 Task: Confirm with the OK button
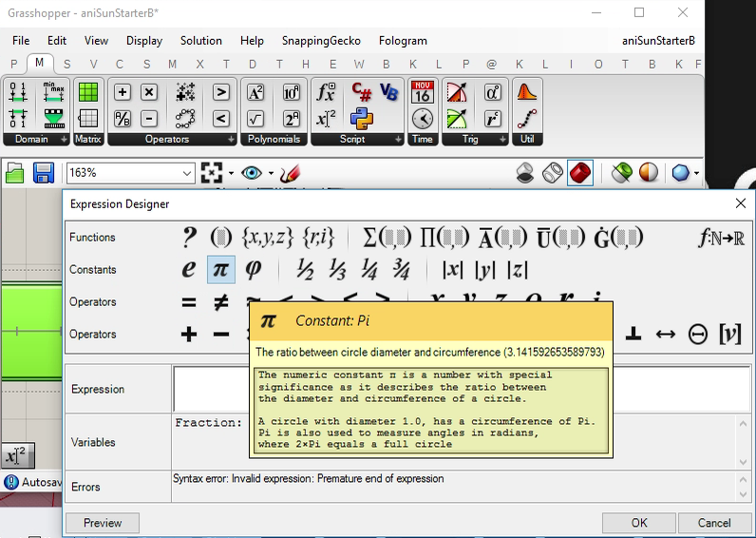point(639,523)
